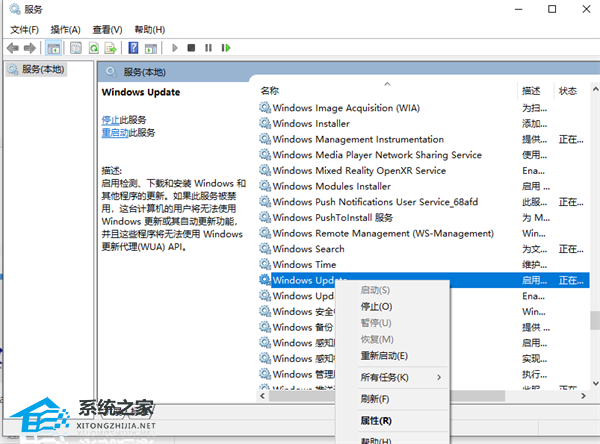Viewport: 600px width, 444px height.
Task: Click the pause service toolbar icon
Action: tap(208, 47)
